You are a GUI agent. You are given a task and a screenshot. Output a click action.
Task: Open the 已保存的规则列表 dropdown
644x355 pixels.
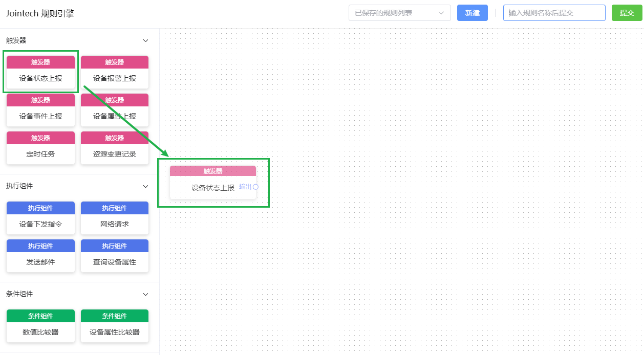pyautogui.click(x=399, y=13)
